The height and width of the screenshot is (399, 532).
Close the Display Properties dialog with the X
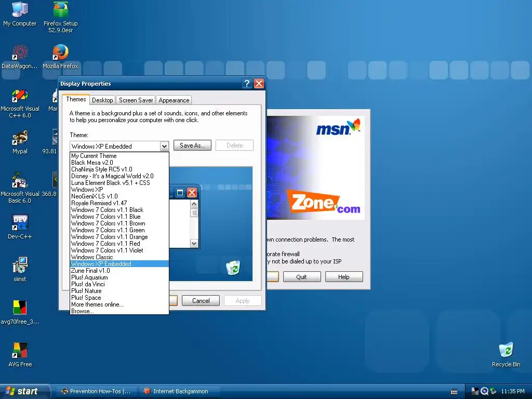point(259,84)
